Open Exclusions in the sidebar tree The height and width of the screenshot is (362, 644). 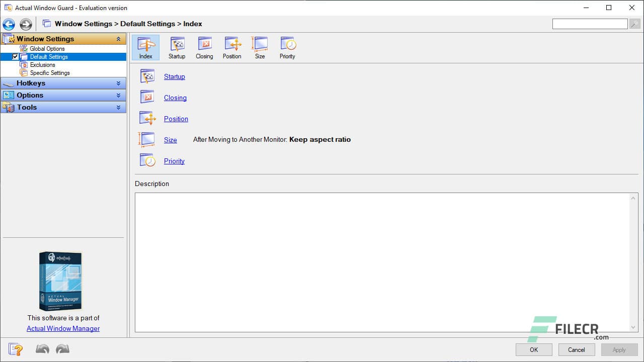[42, 65]
